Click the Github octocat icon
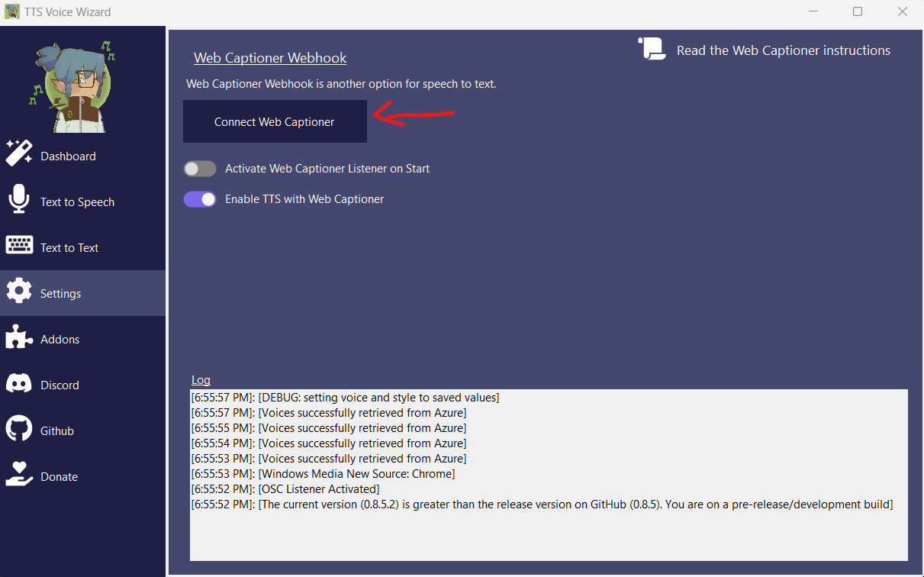The image size is (924, 577). [18, 428]
